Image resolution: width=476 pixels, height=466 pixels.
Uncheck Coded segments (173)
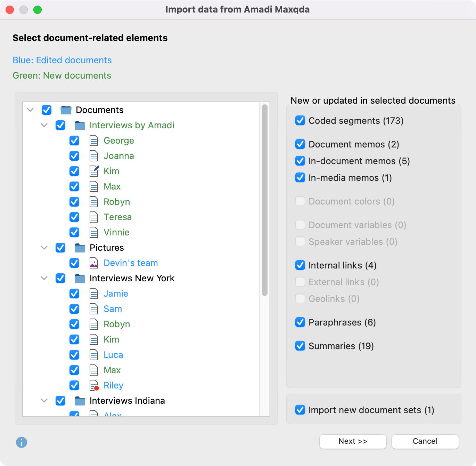point(300,121)
